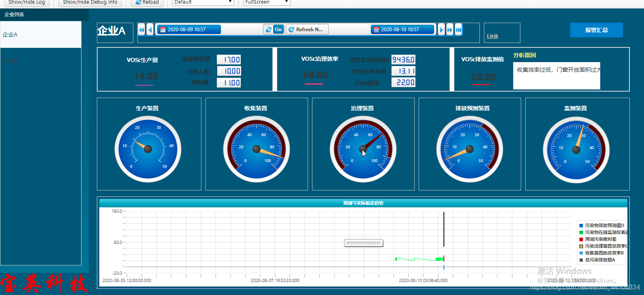The width and height of the screenshot is (644, 295).
Task: Click VOSc治理效率 value 68.80
Action: [315, 75]
